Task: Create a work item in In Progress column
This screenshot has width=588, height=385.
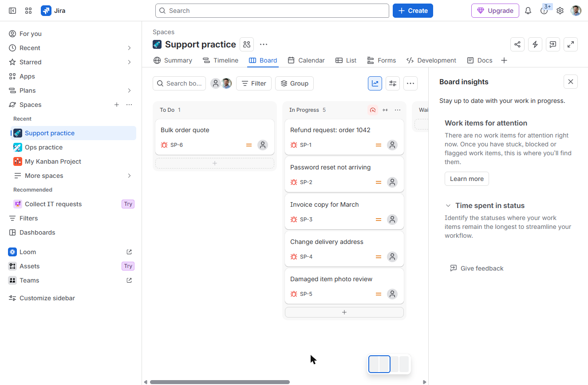Action: pyautogui.click(x=344, y=312)
